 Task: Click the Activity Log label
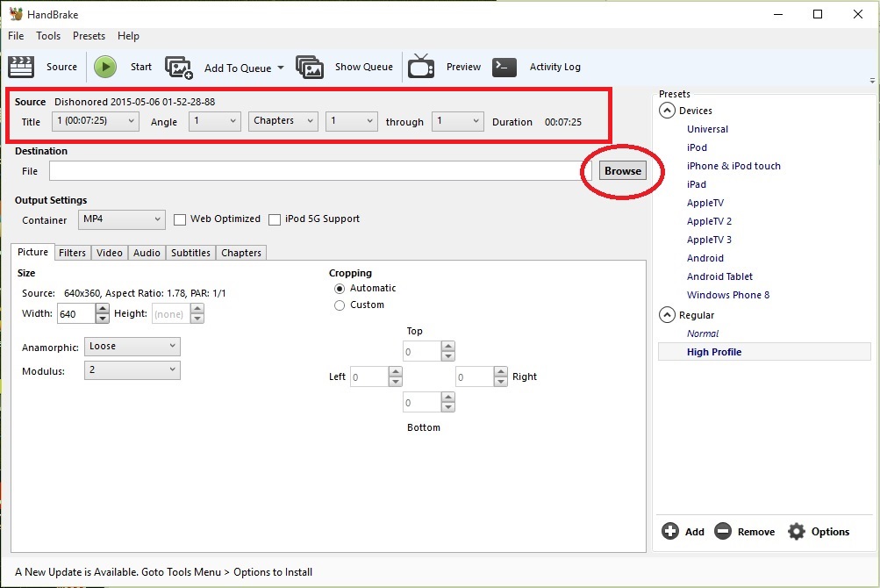point(555,67)
